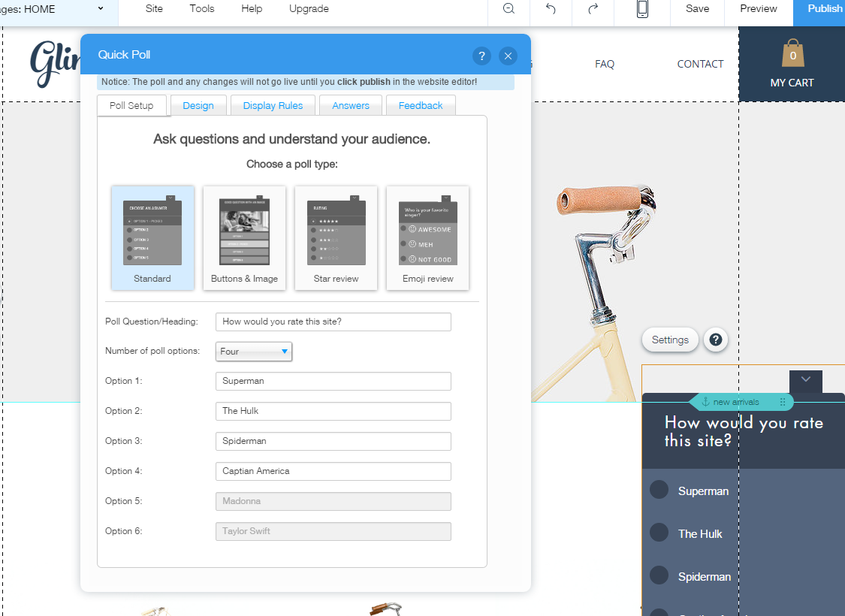Select the Spiderman poll radio button
The width and height of the screenshot is (845, 616).
[659, 575]
